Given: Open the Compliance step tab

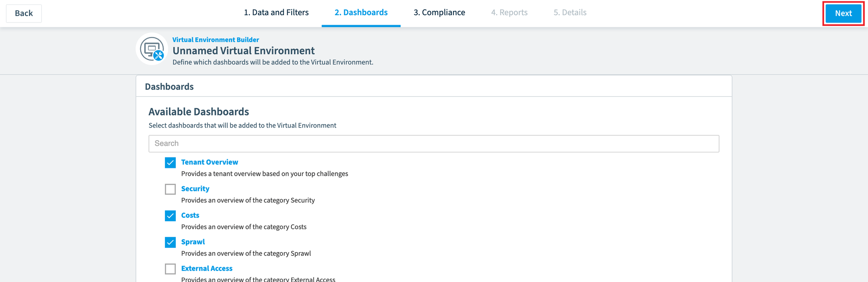Looking at the screenshot, I should click(439, 13).
